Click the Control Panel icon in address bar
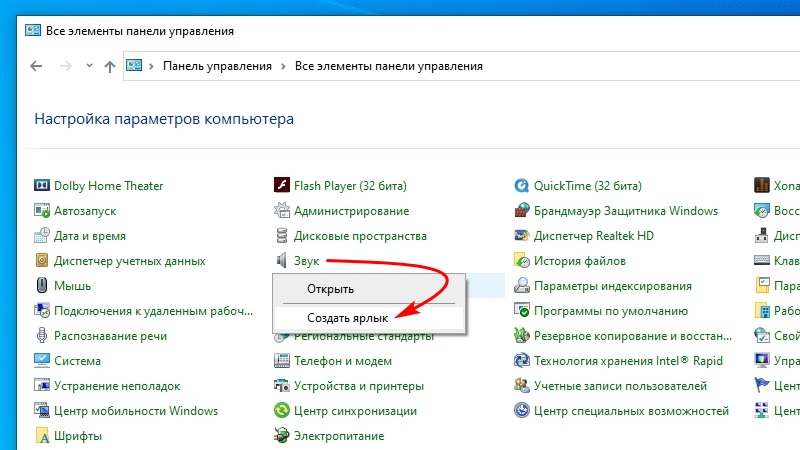The image size is (800, 450). pyautogui.click(x=134, y=65)
